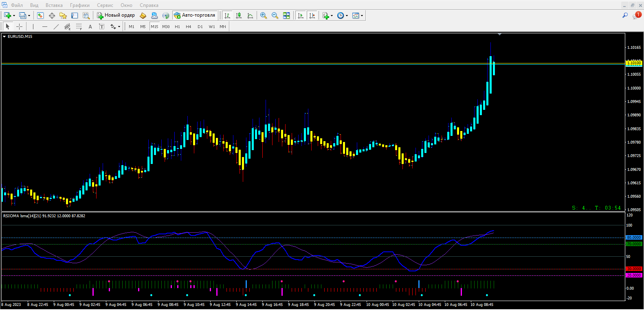Open the Файл menu

pyautogui.click(x=17, y=5)
